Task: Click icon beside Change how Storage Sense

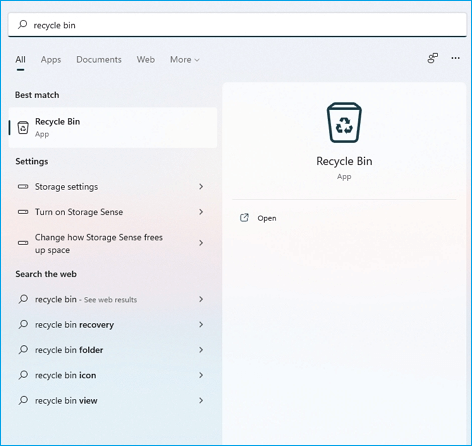Action: (23, 243)
